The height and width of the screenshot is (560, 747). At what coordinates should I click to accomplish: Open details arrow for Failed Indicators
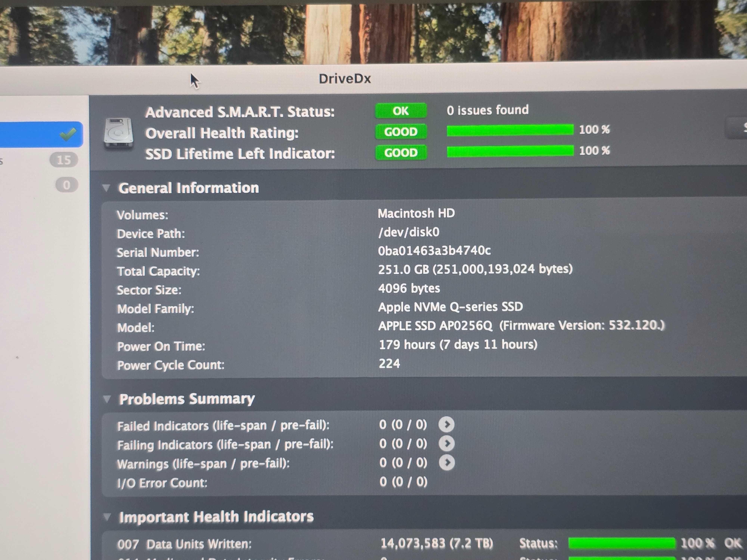(447, 425)
